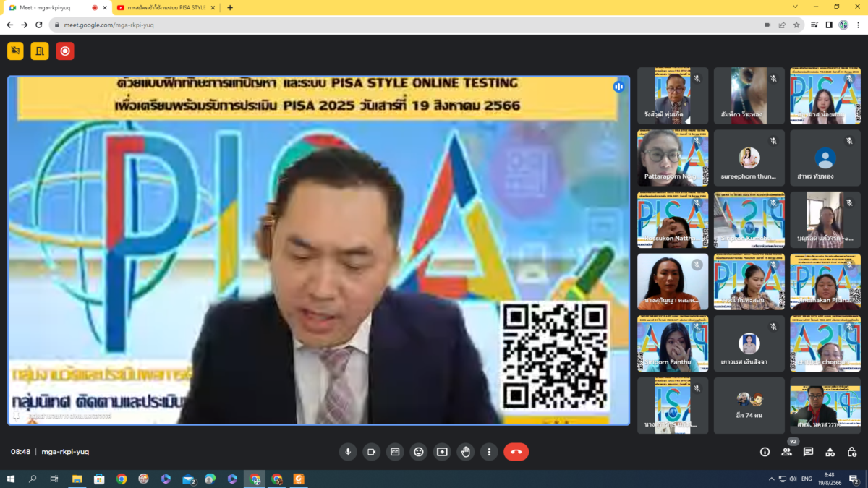
Task: Select the Siriporn Panthu participant tile
Action: [673, 343]
